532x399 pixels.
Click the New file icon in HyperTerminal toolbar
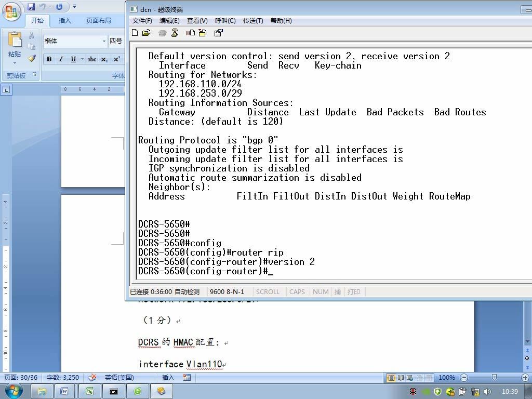coord(135,33)
